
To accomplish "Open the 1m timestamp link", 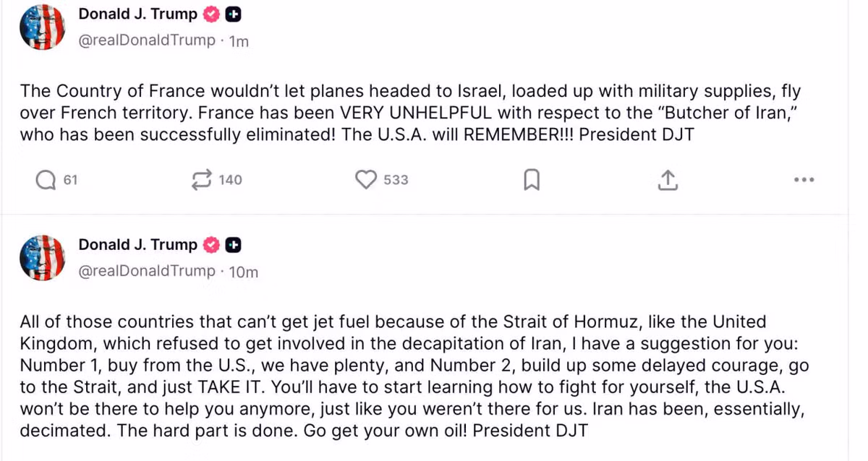I will 239,41.
